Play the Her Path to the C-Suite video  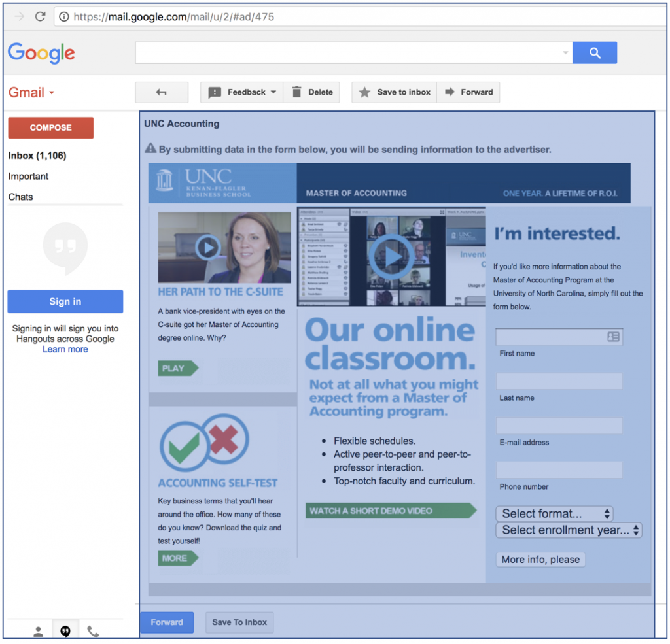207,248
